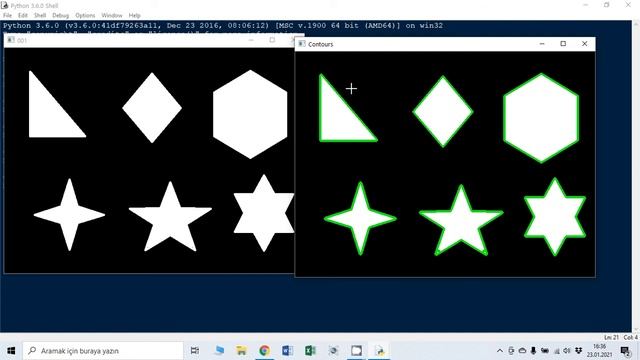Click the '001' window title text
This screenshot has height=360, width=640.
(22, 40)
